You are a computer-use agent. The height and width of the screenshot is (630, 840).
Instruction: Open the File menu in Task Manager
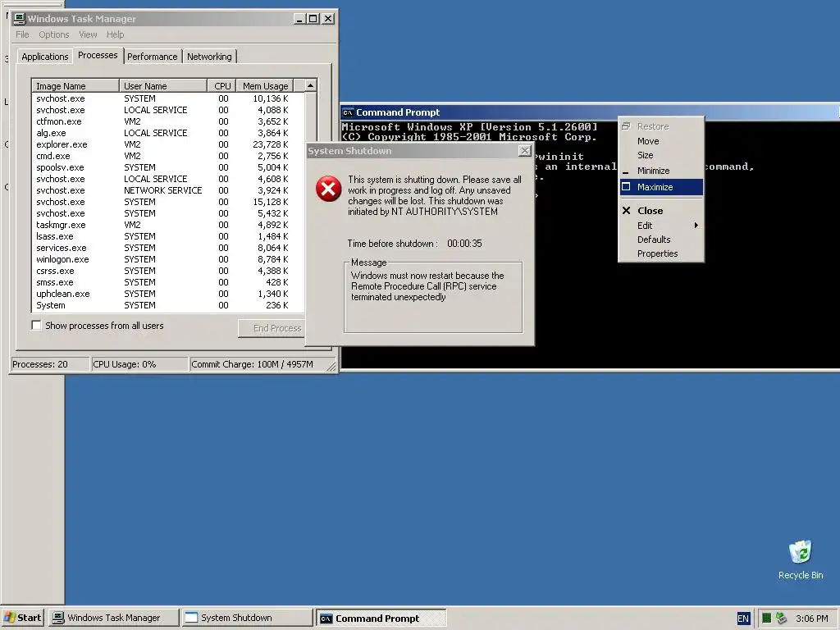pyautogui.click(x=22, y=34)
